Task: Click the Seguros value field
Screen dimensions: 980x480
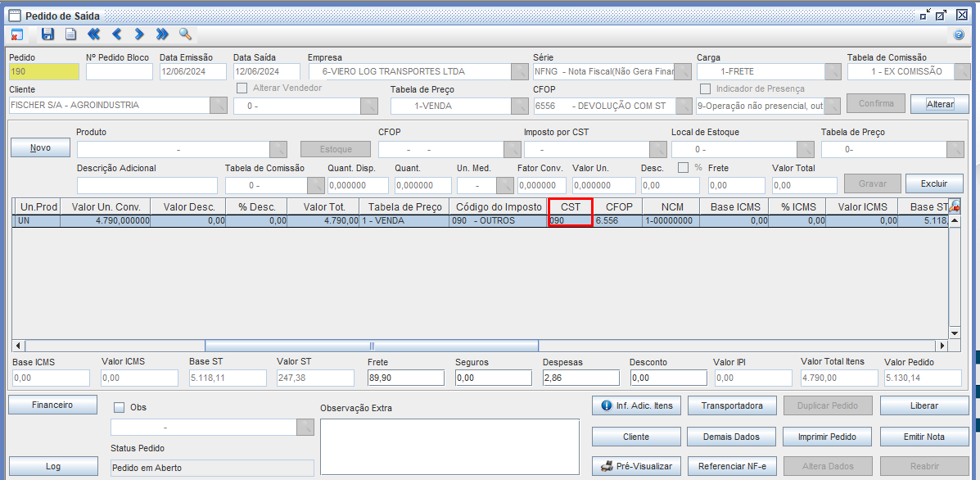Action: point(493,378)
